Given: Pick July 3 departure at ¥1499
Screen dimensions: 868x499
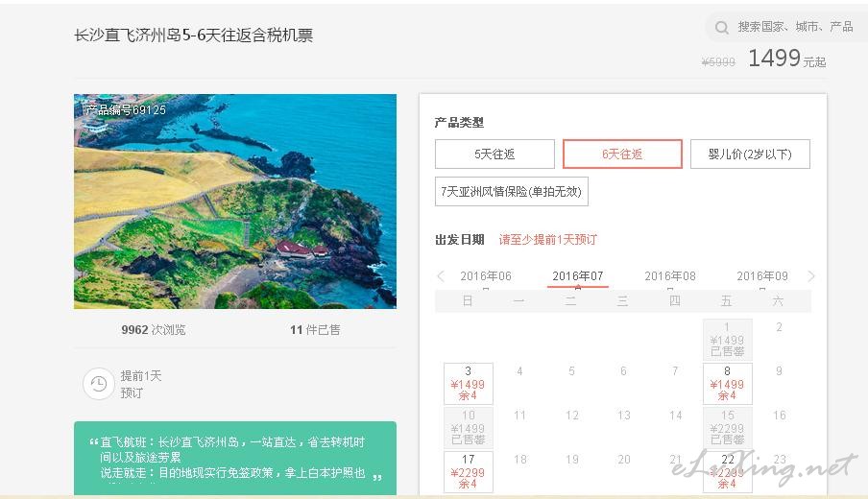Looking at the screenshot, I should pos(468,384).
